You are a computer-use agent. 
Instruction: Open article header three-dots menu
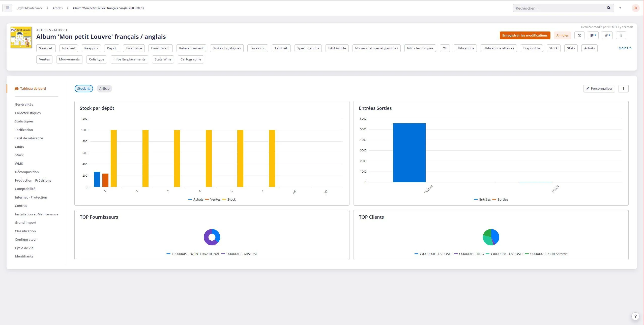pyautogui.click(x=621, y=36)
